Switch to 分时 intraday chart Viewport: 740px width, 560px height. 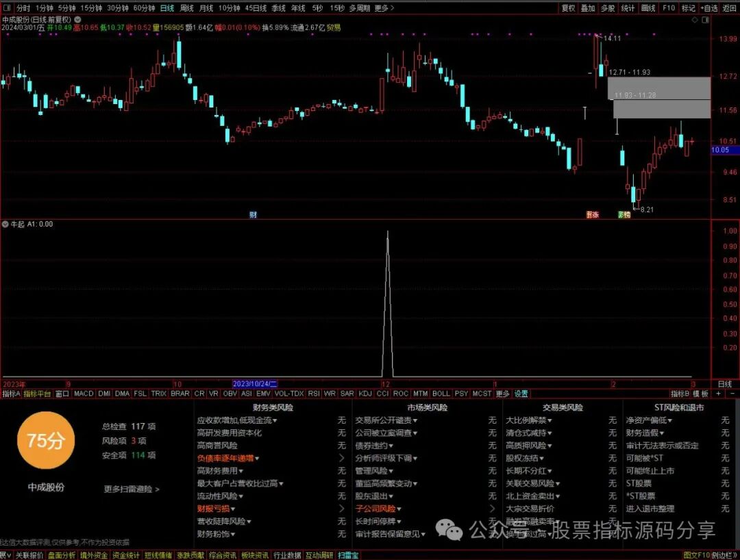(23, 8)
